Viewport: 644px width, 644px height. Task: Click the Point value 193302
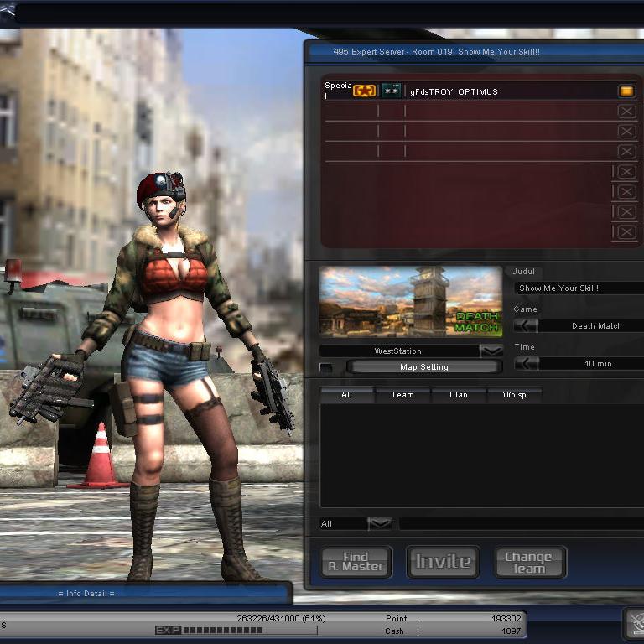(506, 618)
